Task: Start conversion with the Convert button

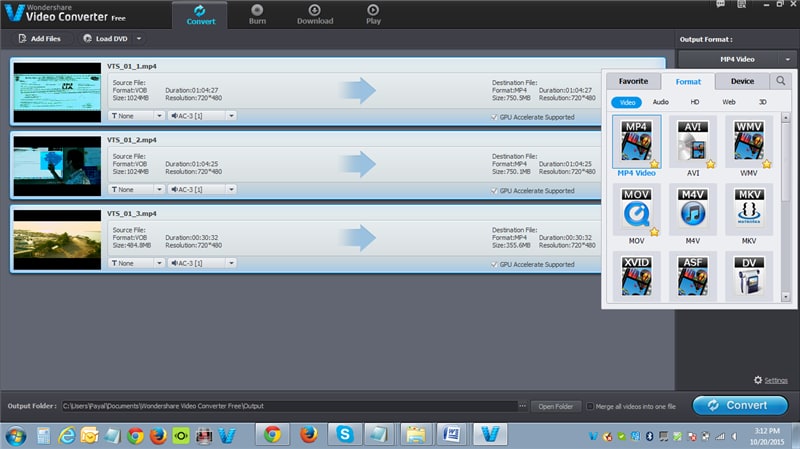Action: click(x=740, y=405)
